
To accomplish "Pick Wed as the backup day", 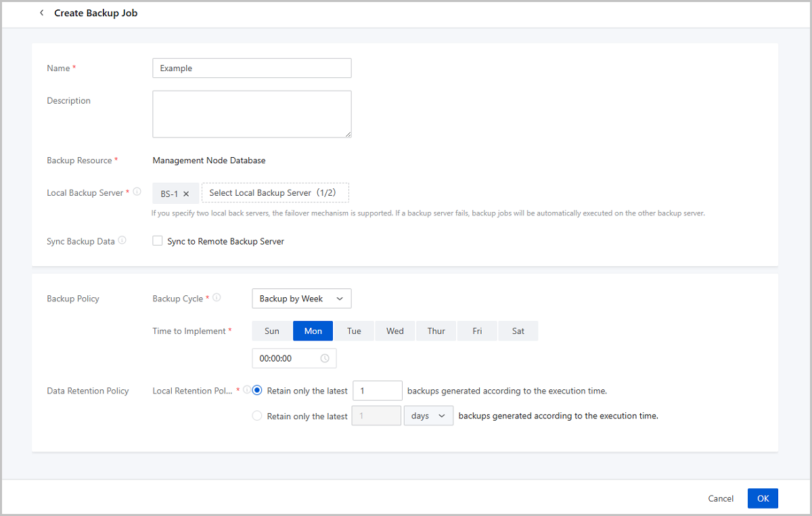I will [x=395, y=331].
